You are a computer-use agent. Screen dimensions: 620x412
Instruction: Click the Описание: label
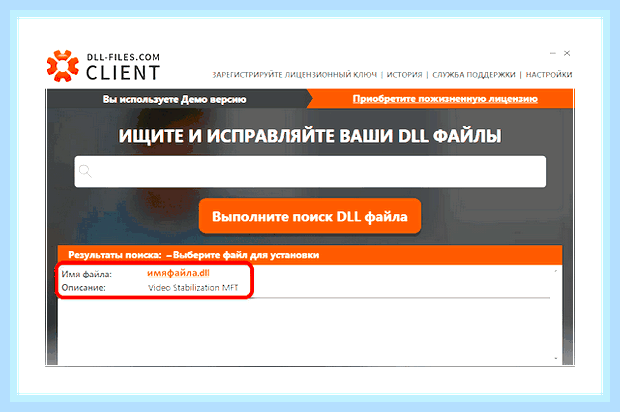[x=83, y=288]
